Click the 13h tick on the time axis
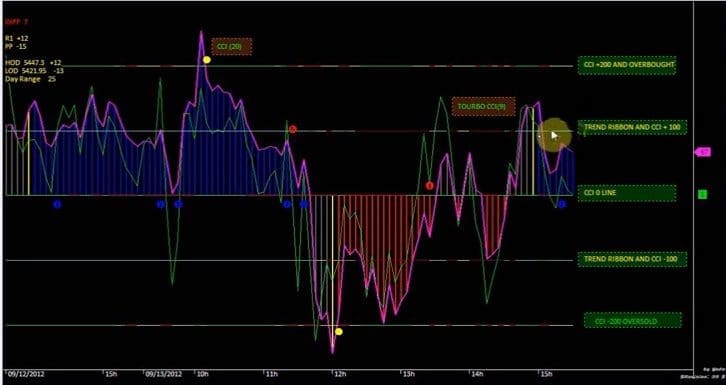This screenshot has width=726, height=385. coord(408,374)
